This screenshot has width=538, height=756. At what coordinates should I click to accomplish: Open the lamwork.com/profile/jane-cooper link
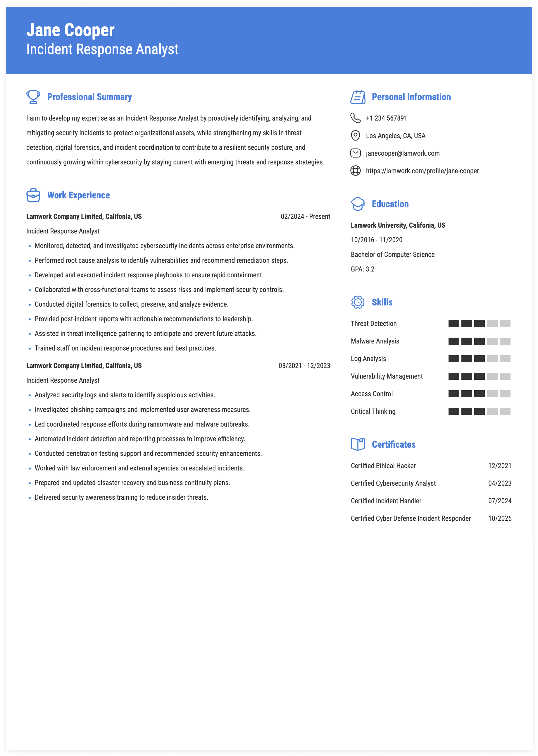point(423,171)
